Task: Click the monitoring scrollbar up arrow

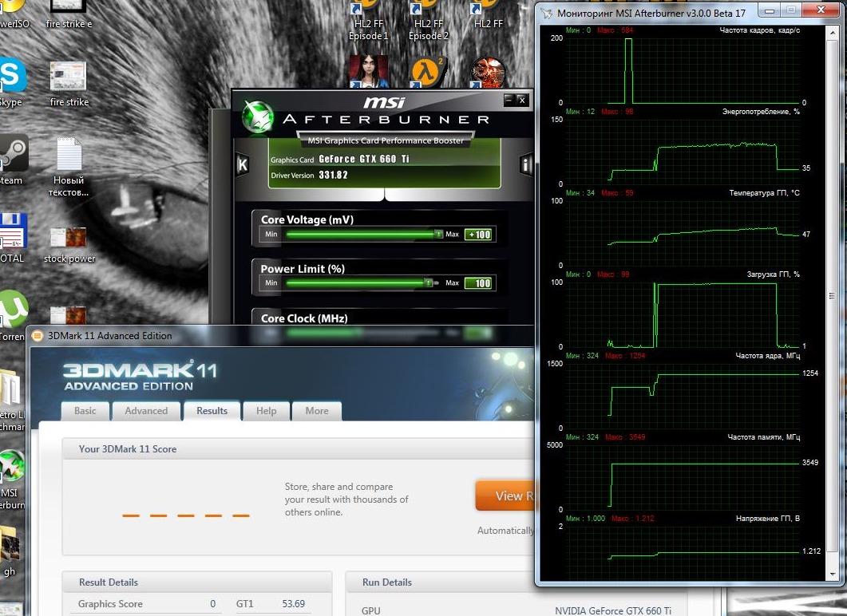Action: pyautogui.click(x=833, y=31)
